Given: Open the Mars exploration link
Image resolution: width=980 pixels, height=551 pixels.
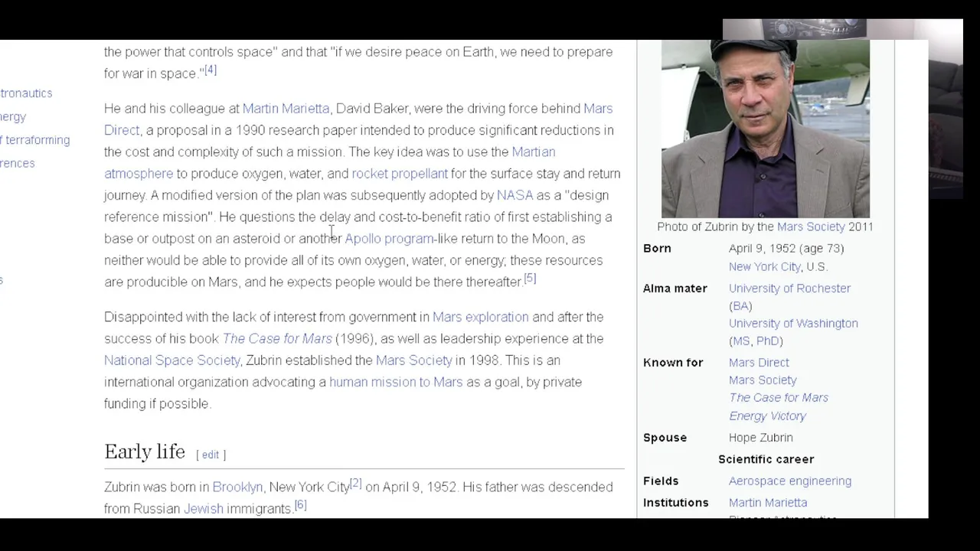Looking at the screenshot, I should 480,317.
